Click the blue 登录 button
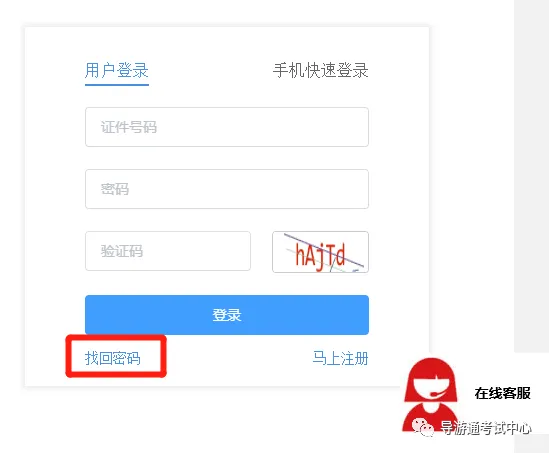This screenshot has height=453, width=549. tap(227, 315)
